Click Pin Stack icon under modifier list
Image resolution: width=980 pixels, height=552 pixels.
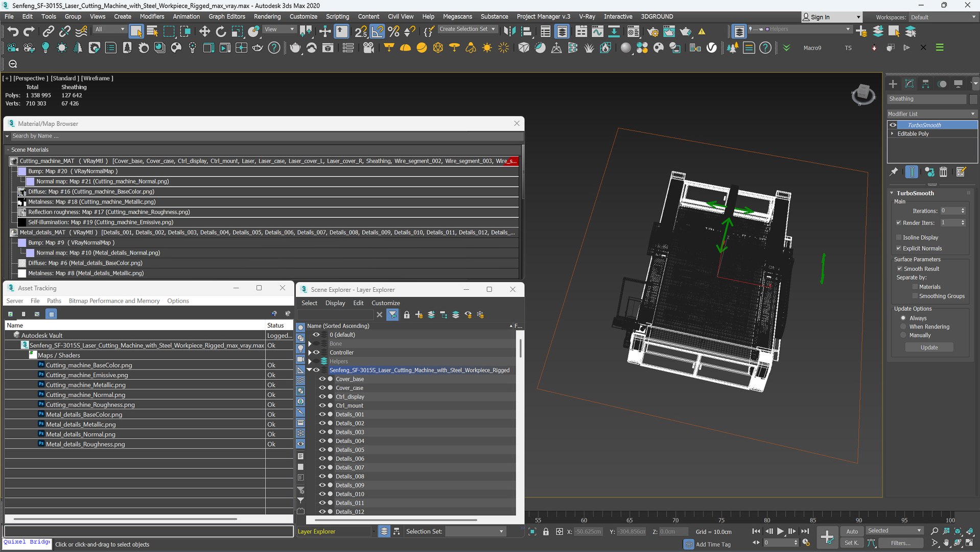tap(894, 172)
